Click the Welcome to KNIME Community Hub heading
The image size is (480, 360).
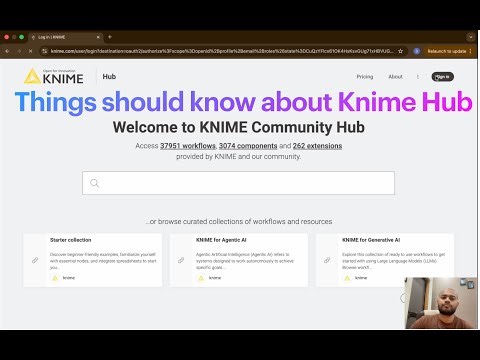tap(239, 127)
